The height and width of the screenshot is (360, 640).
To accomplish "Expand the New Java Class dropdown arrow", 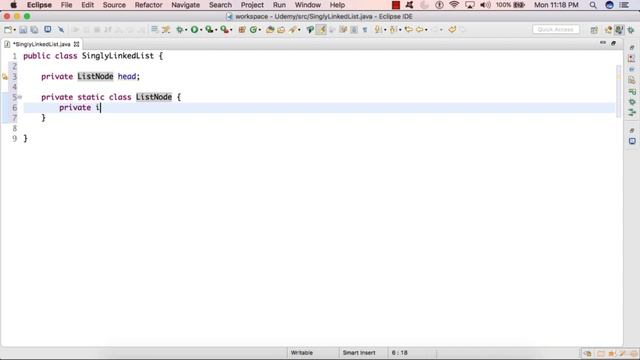I will (260, 30).
